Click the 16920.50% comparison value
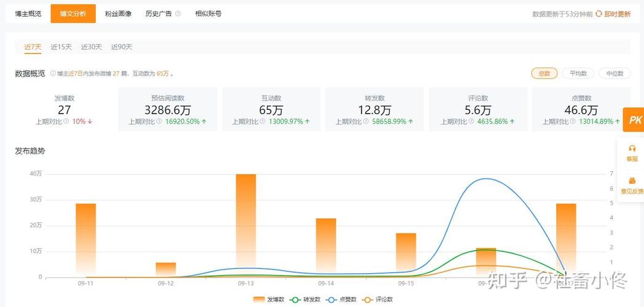Viewport: 644px width, 307px height. click(x=182, y=122)
